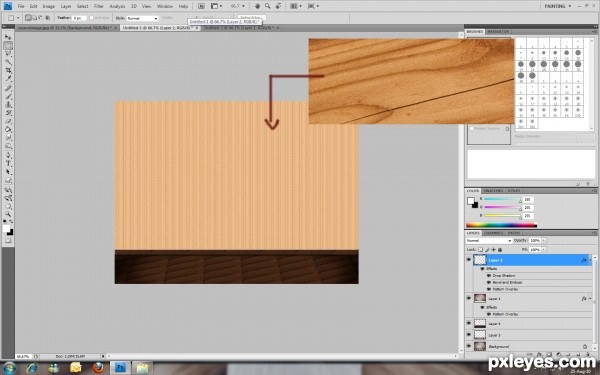Select the History Brush tool
This screenshot has height=375, width=600.
click(8, 113)
